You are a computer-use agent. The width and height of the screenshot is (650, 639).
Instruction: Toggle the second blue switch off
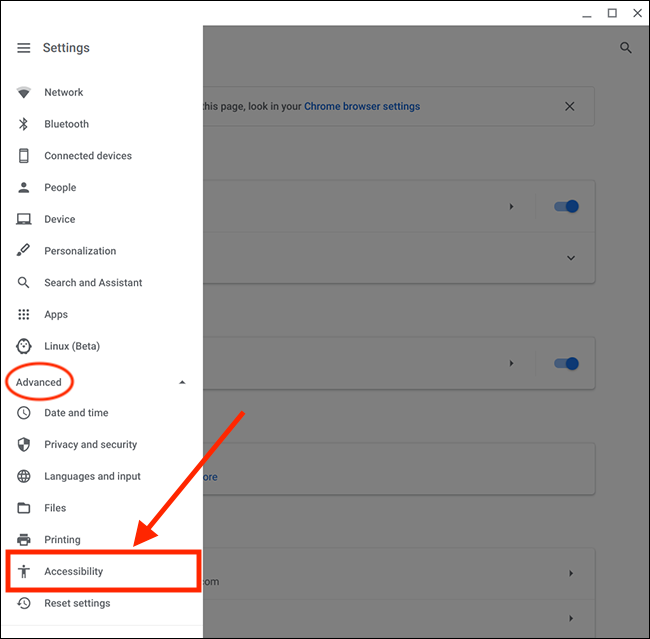[566, 364]
